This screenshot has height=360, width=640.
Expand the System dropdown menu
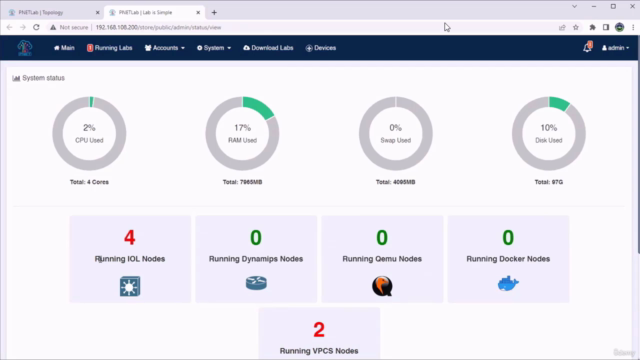[214, 48]
